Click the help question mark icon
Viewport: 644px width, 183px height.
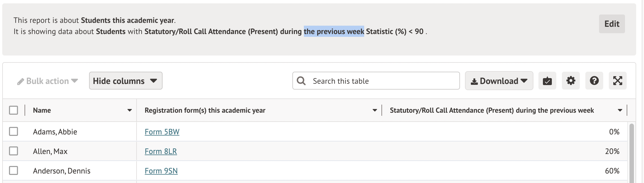(x=594, y=81)
